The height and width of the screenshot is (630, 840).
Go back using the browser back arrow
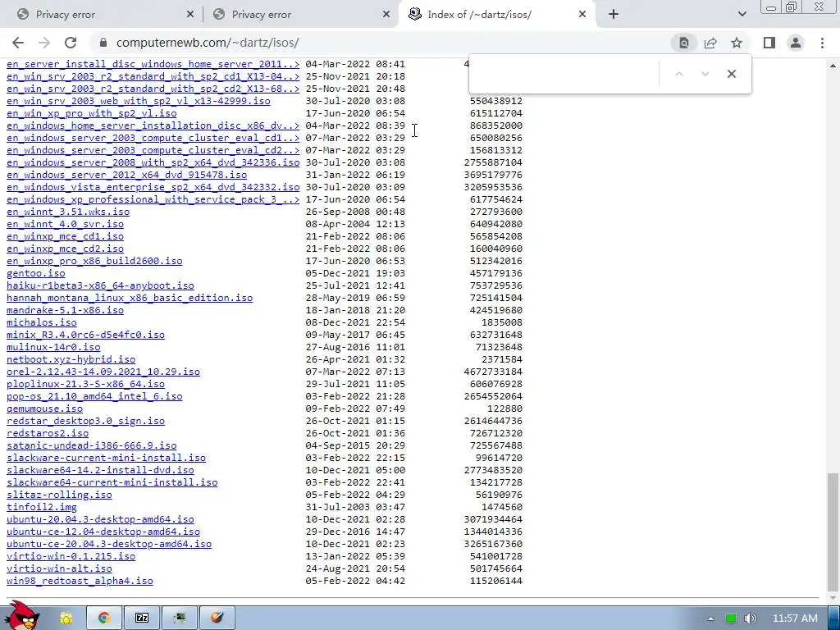coord(18,43)
